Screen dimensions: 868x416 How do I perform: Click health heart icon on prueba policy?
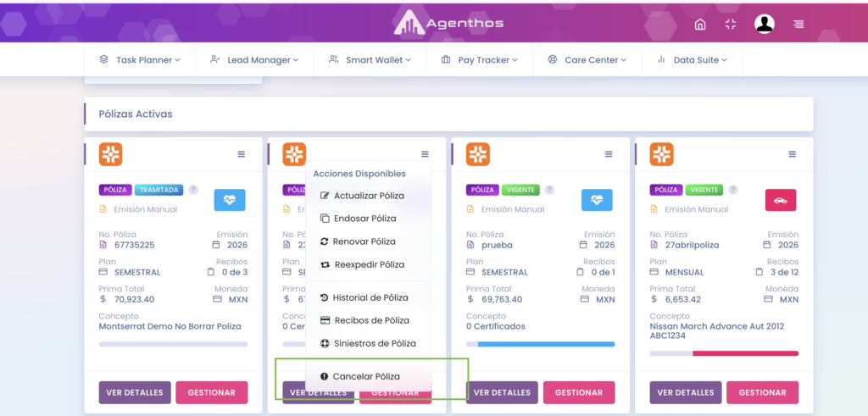point(597,200)
